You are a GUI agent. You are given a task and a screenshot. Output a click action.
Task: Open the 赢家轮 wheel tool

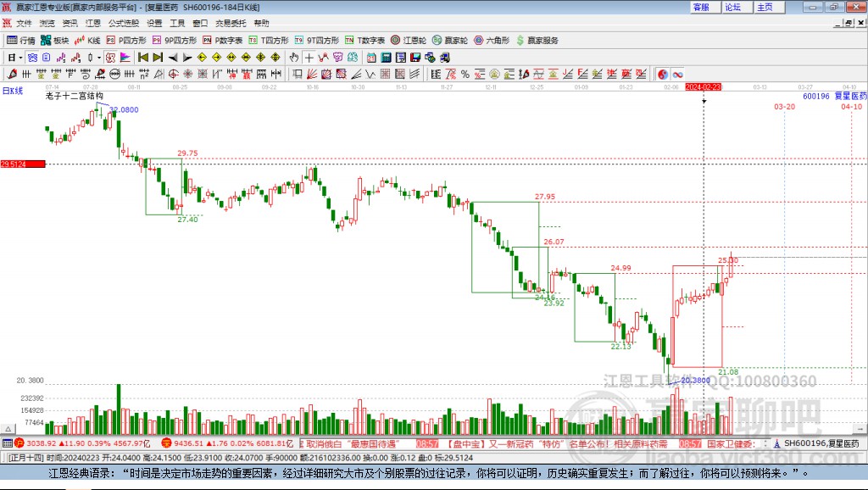point(450,41)
